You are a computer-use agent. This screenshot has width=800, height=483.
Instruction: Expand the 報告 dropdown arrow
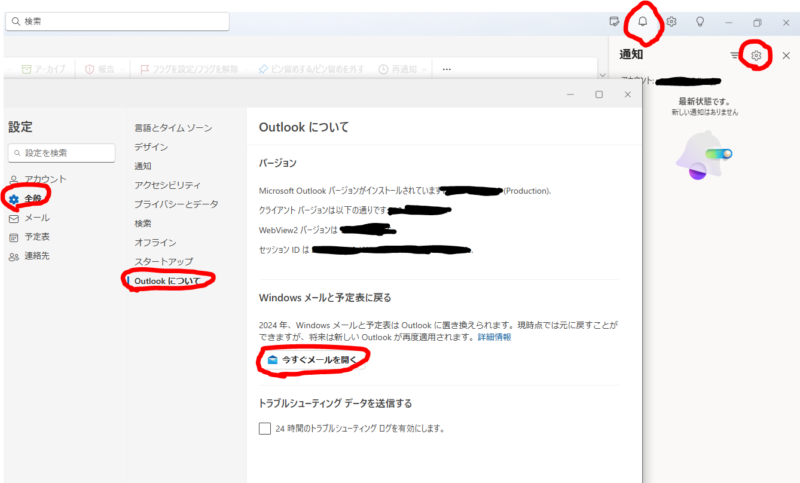[x=122, y=69]
